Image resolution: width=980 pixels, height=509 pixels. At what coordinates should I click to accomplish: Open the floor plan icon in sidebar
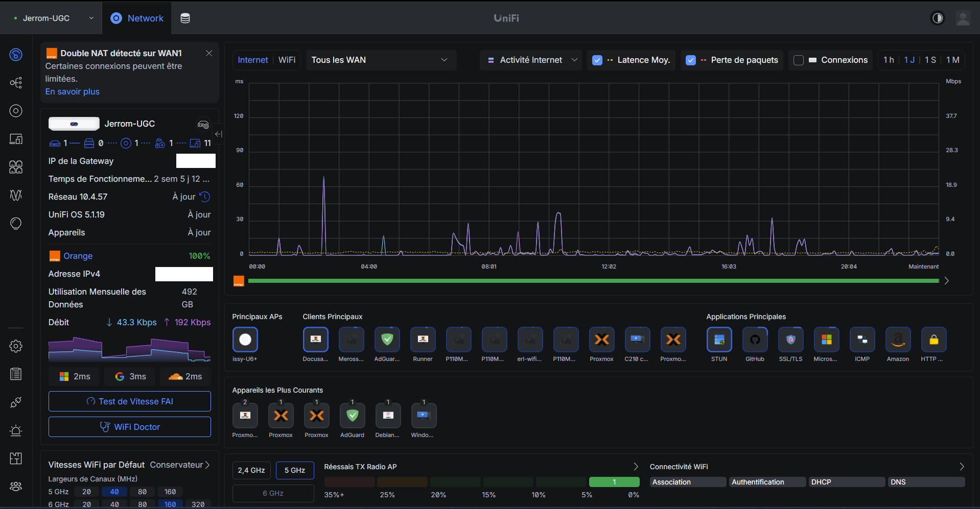click(x=16, y=458)
